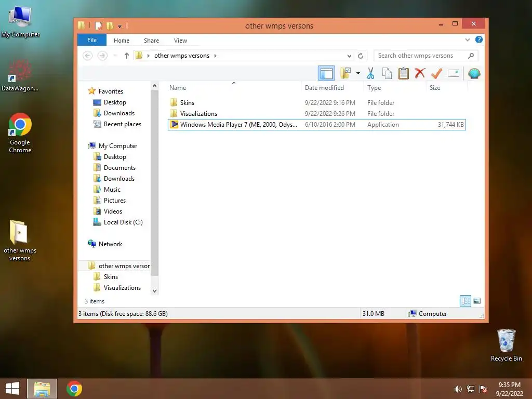Click the quick access Properties icon

click(99, 25)
